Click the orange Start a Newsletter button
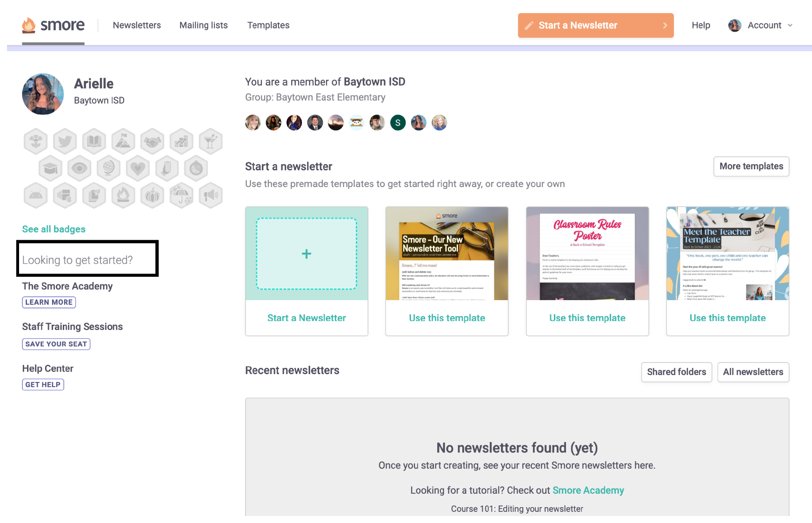The width and height of the screenshot is (812, 523). tap(595, 25)
